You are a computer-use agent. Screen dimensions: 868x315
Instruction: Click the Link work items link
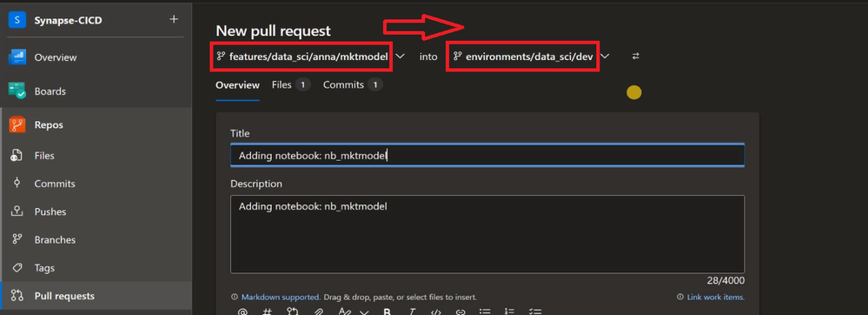[x=716, y=298]
